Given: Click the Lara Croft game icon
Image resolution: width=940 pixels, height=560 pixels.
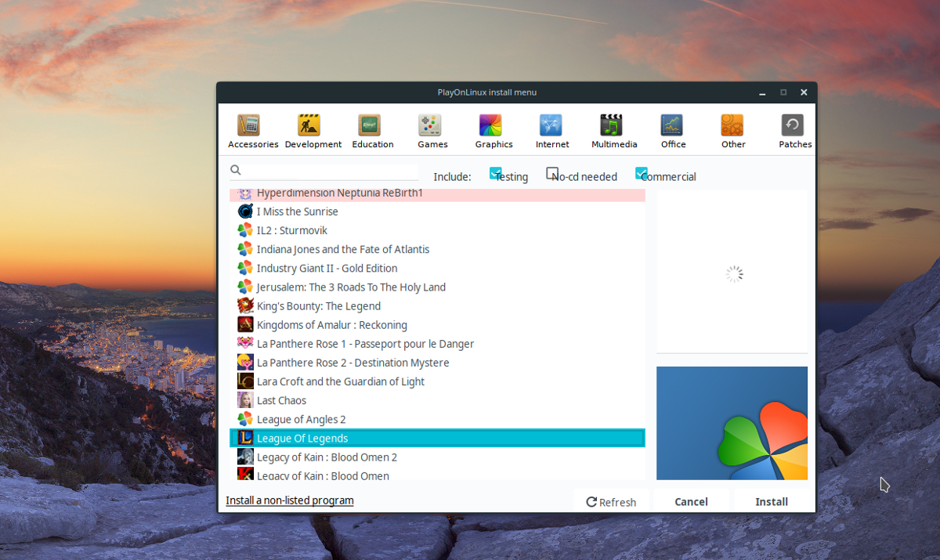Looking at the screenshot, I should [x=245, y=381].
